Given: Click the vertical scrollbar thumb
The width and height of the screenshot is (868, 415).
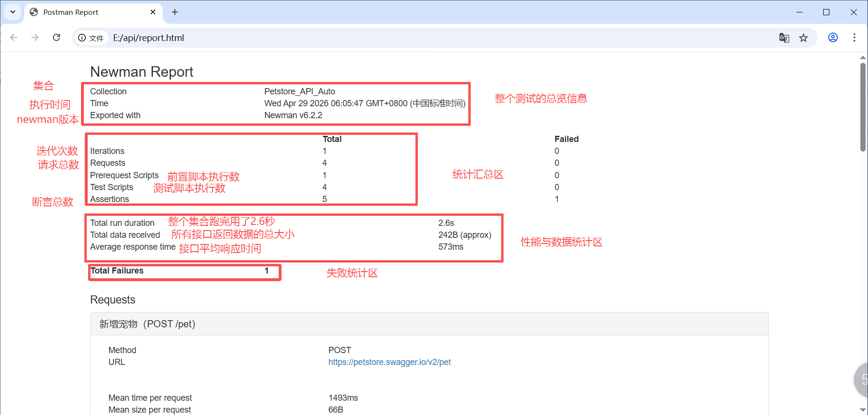Looking at the screenshot, I should tap(863, 107).
